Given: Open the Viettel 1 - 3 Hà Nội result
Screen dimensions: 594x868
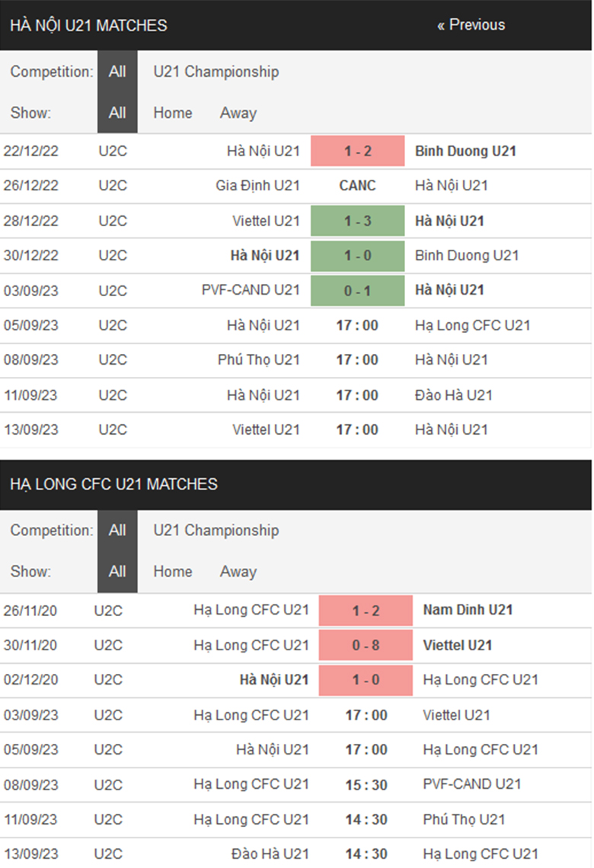Looking at the screenshot, I should point(358,221).
